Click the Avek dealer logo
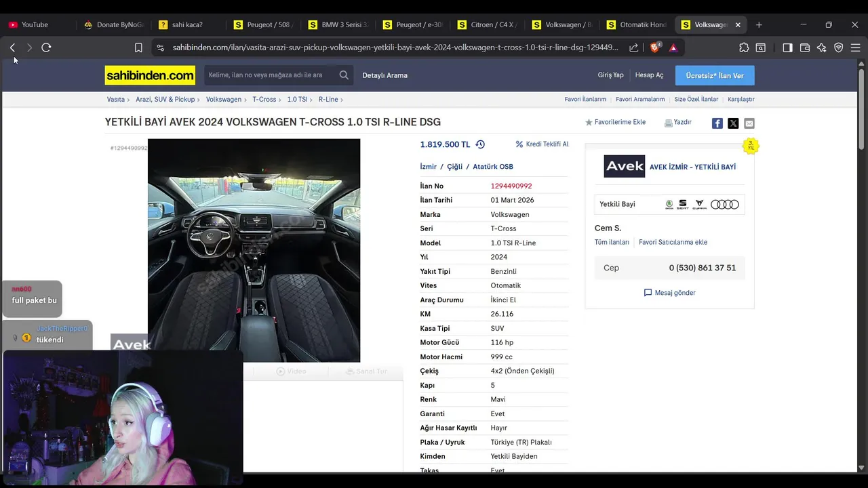Image resolution: width=868 pixels, height=488 pixels. 625,166
